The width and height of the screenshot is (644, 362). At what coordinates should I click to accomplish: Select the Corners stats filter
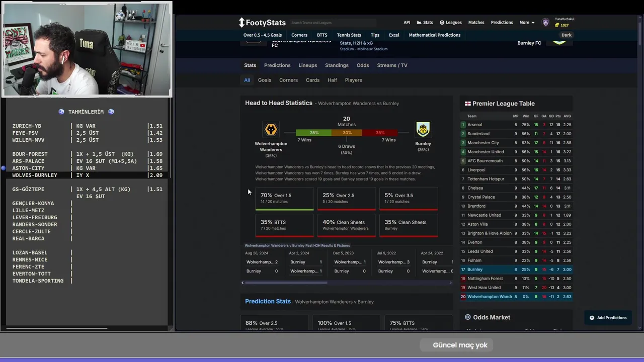(288, 80)
